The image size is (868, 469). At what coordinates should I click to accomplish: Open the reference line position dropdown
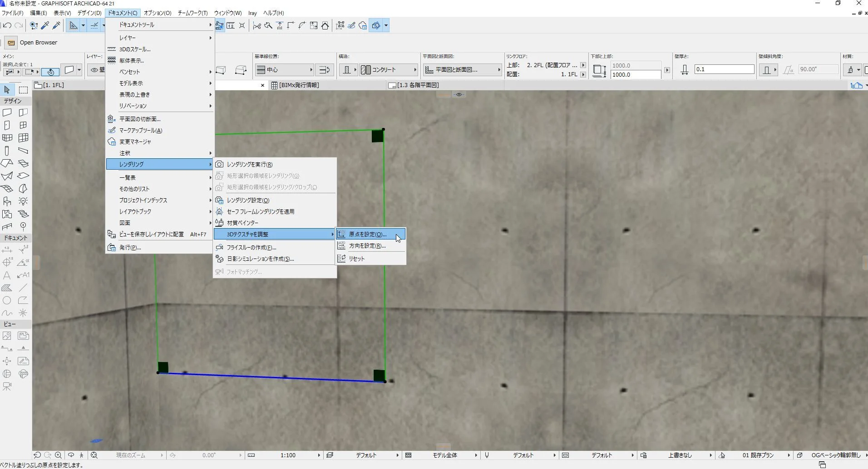click(285, 70)
